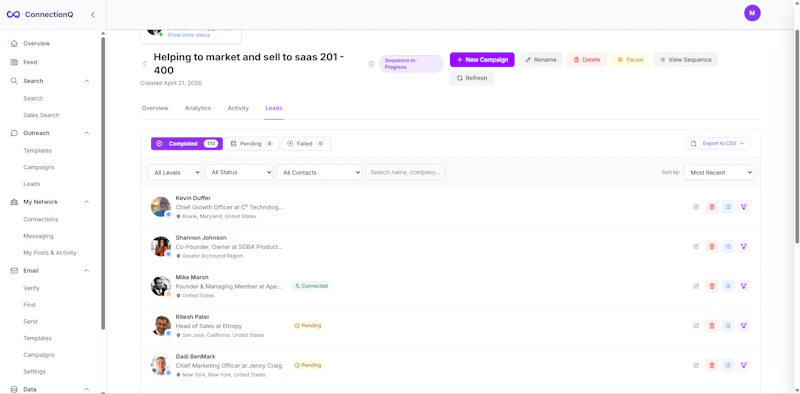Viewport: 800px width, 394px height.
Task: Delete Gadi BenMark from the leads
Action: click(712, 365)
